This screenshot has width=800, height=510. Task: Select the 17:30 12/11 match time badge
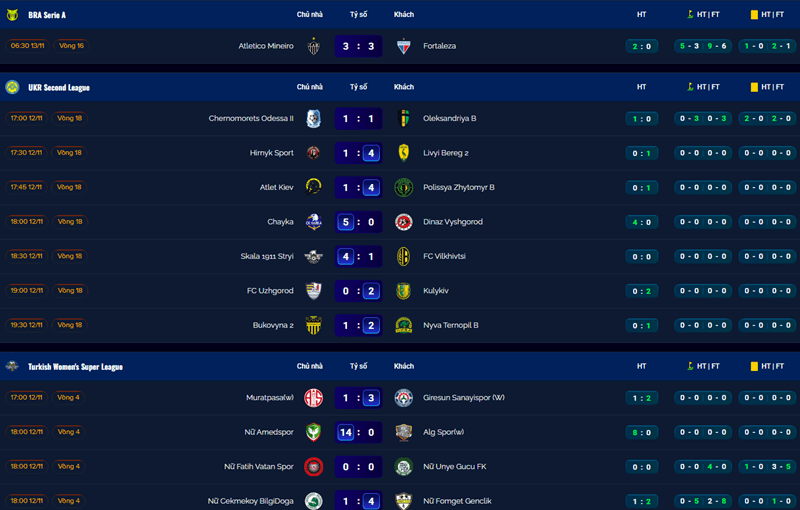point(26,153)
